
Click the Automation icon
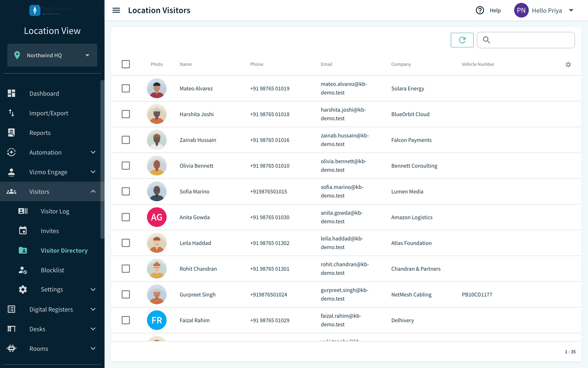click(x=11, y=152)
